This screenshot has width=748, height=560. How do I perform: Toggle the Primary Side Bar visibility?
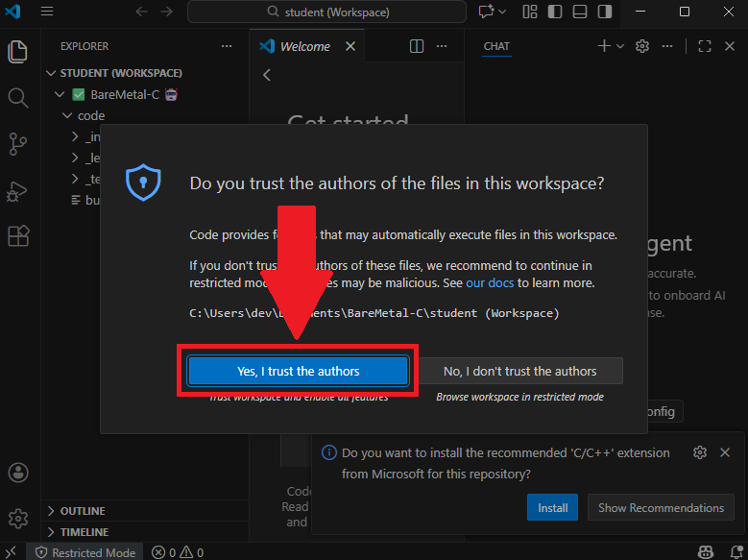click(555, 12)
